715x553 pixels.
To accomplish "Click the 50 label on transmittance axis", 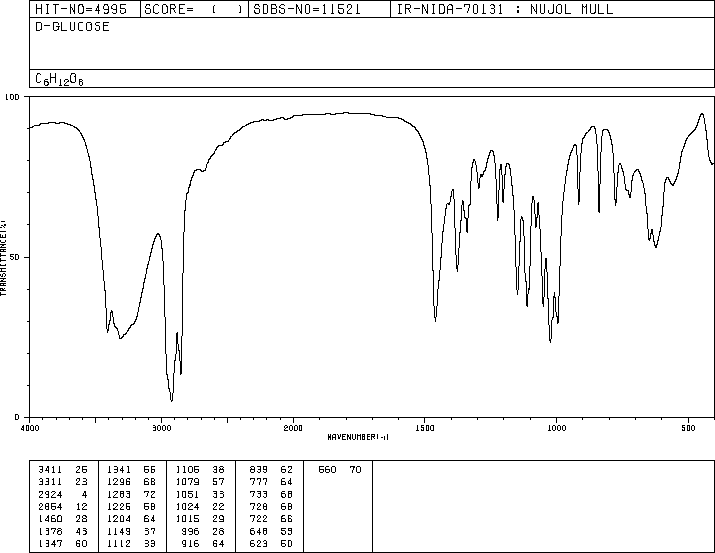I will coord(16,257).
